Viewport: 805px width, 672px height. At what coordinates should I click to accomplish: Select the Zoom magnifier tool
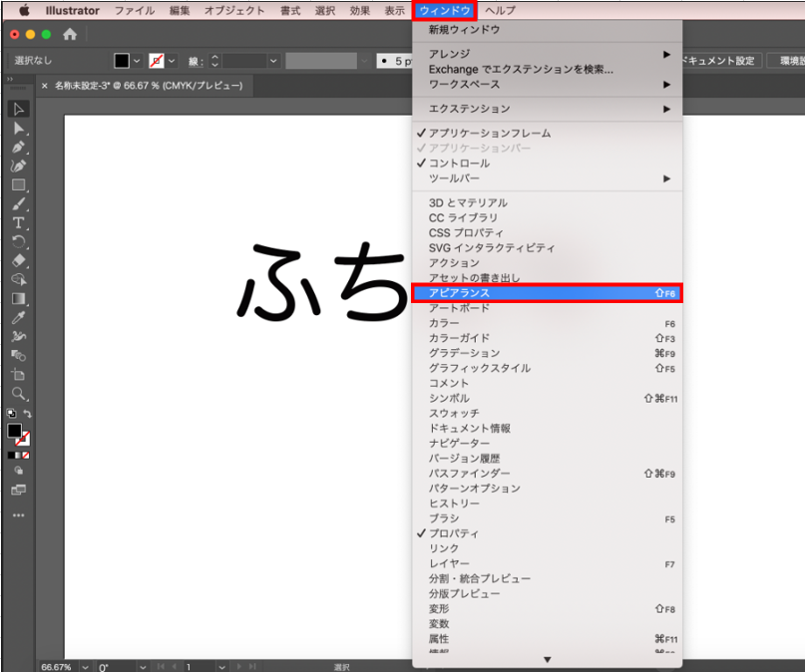point(19,394)
